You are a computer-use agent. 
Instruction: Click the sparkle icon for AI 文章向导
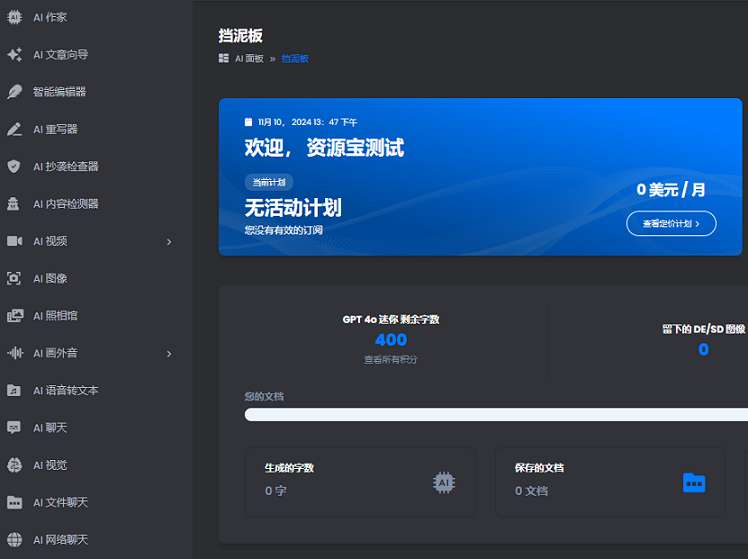point(14,54)
